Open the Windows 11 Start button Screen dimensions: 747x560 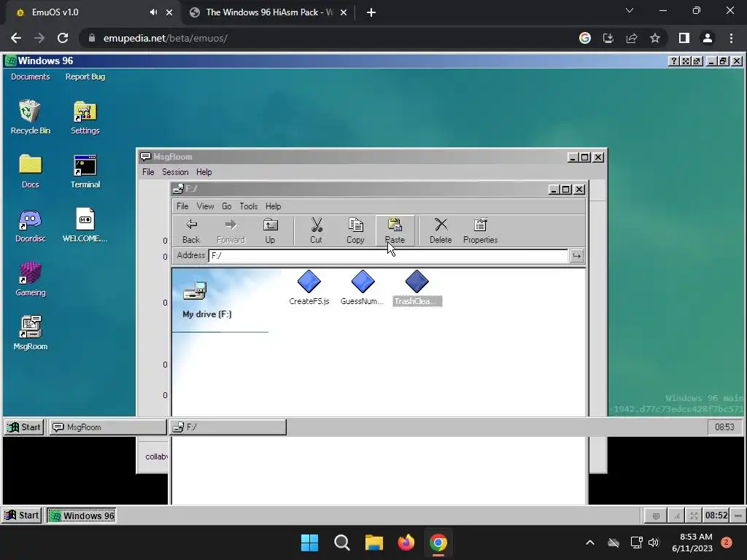[309, 542]
